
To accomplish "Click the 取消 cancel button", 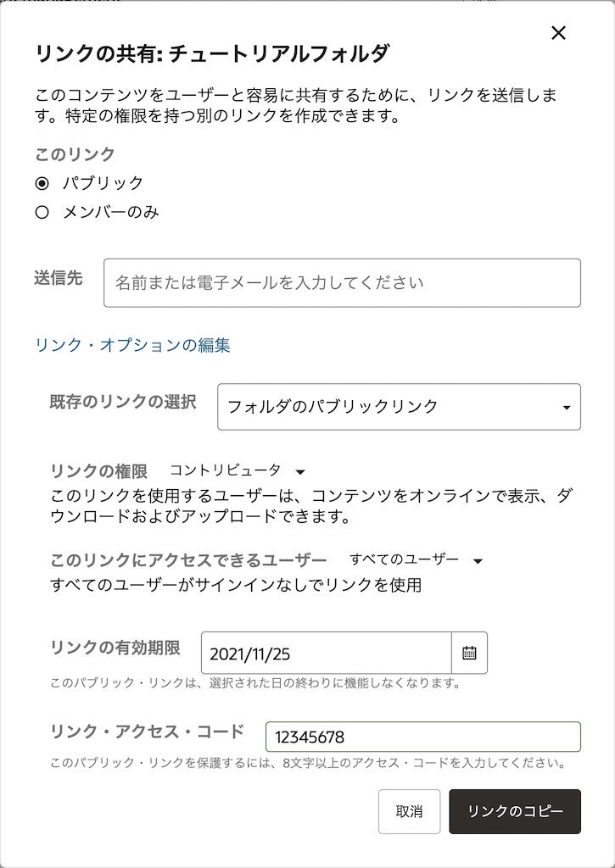I will pos(408,811).
